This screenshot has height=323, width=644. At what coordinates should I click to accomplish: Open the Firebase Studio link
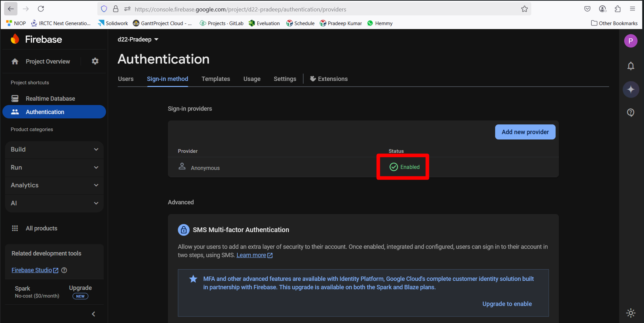click(35, 270)
